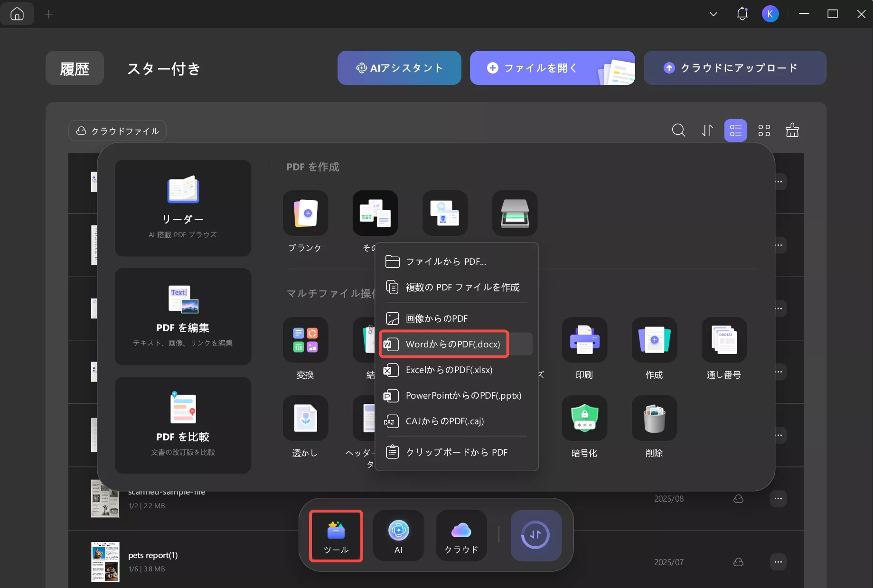
Task: Open the ツール dock button
Action: pyautogui.click(x=336, y=536)
